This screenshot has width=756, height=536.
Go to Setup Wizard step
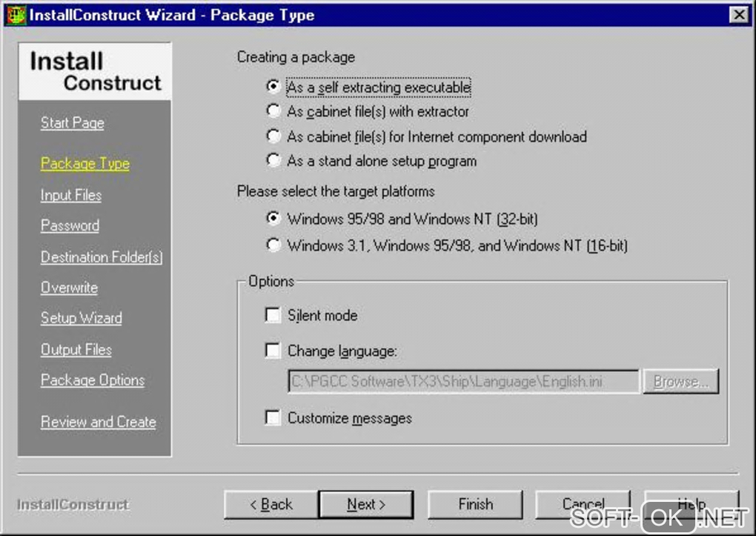click(82, 318)
